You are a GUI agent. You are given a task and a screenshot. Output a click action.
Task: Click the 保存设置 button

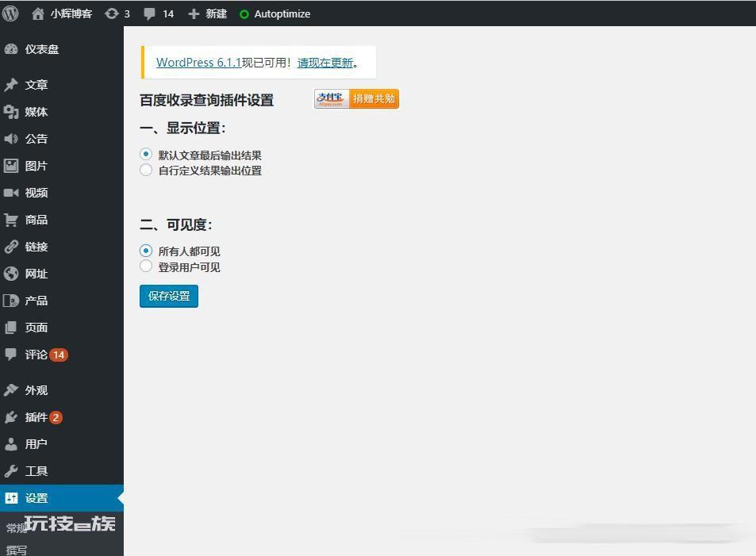(x=169, y=296)
